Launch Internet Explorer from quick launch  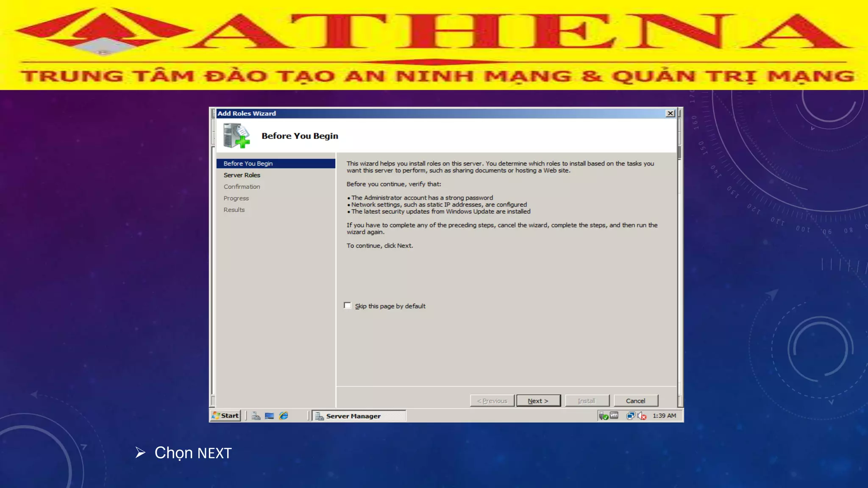[x=284, y=416]
